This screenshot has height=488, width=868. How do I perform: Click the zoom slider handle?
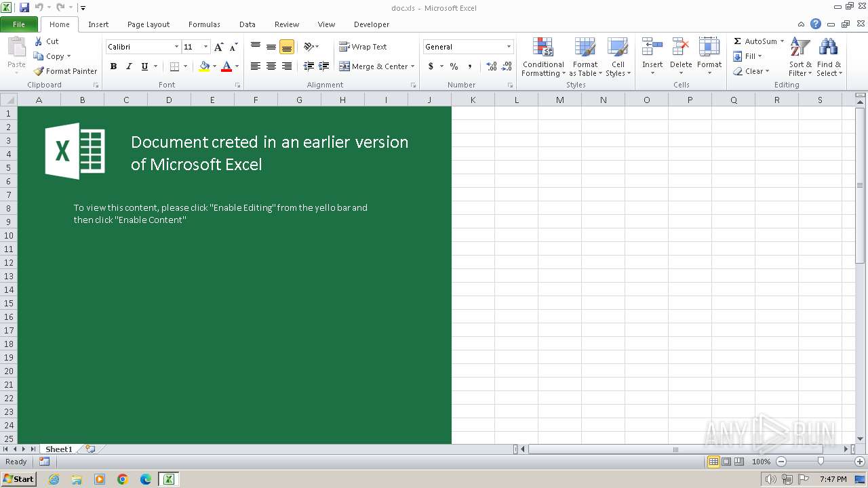click(821, 462)
